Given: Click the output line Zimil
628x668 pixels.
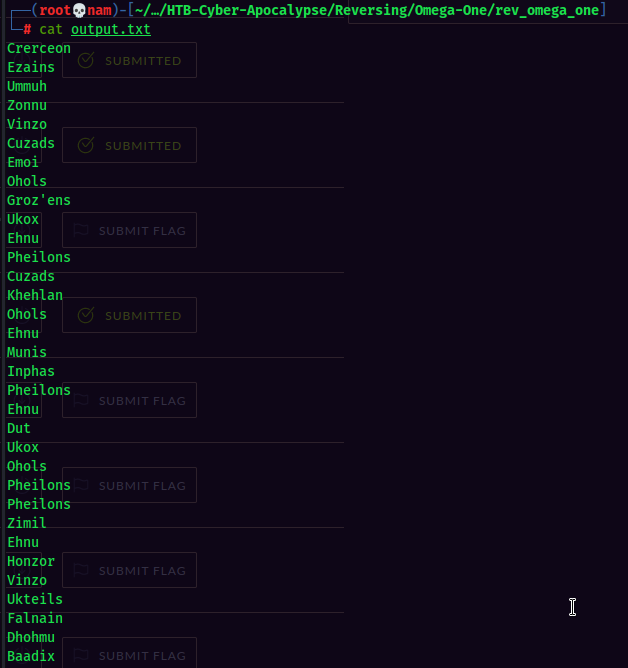Looking at the screenshot, I should click(27, 523).
